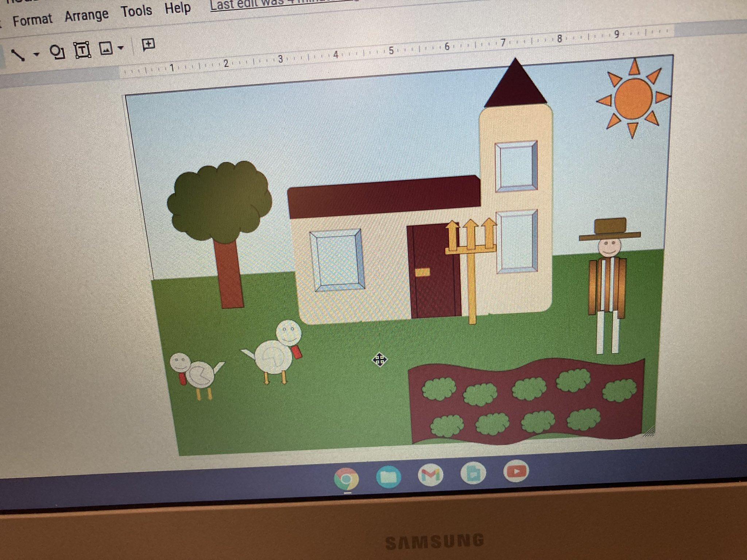Select the Line tool
Image resolution: width=747 pixels, height=560 pixels.
(x=18, y=55)
